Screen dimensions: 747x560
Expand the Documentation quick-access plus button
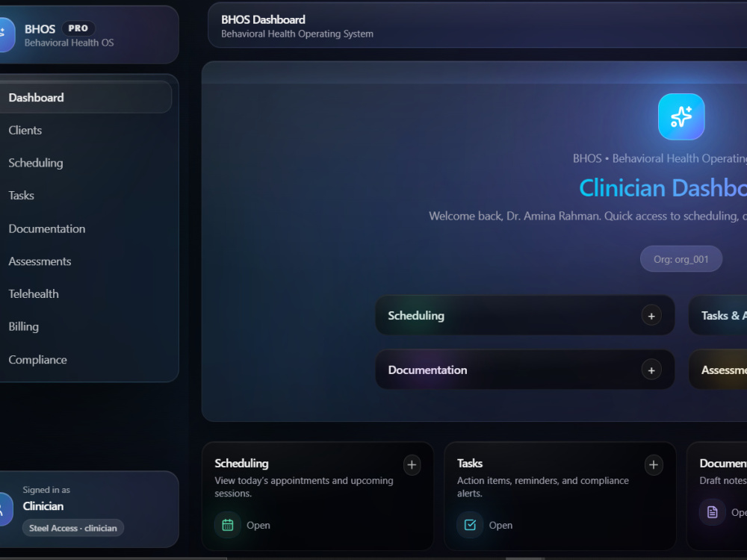click(x=651, y=370)
